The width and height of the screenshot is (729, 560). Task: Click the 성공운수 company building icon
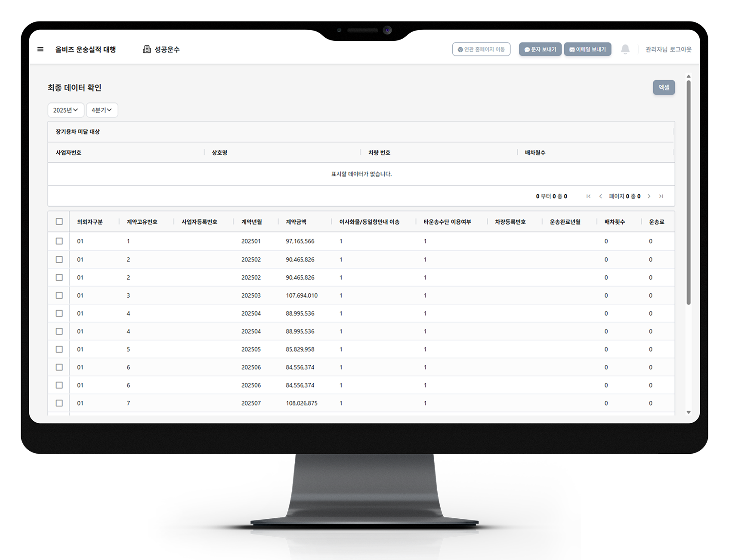tap(147, 49)
